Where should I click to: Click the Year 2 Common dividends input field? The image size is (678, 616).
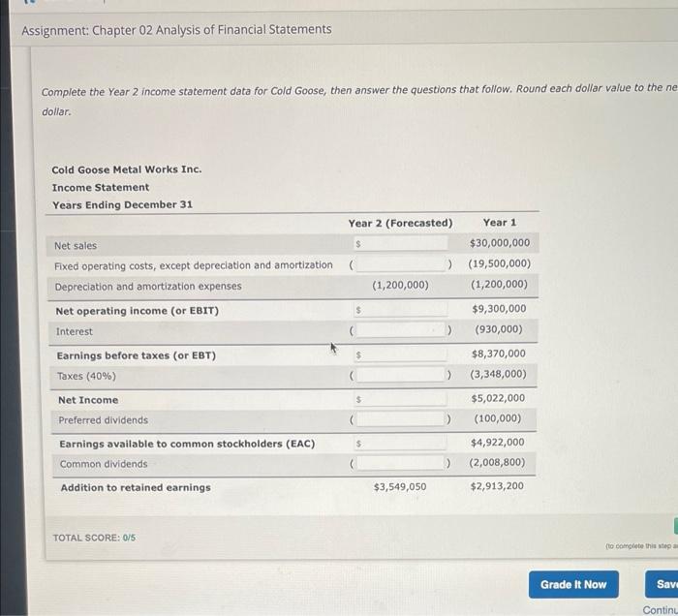click(x=401, y=463)
